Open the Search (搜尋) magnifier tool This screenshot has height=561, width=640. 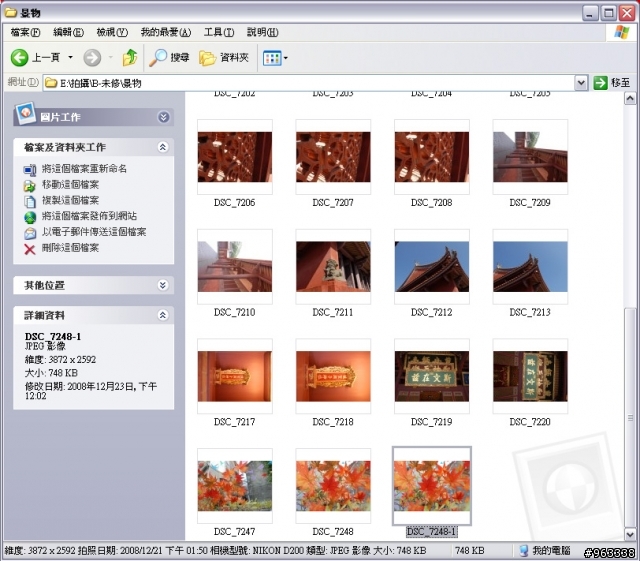click(x=169, y=58)
